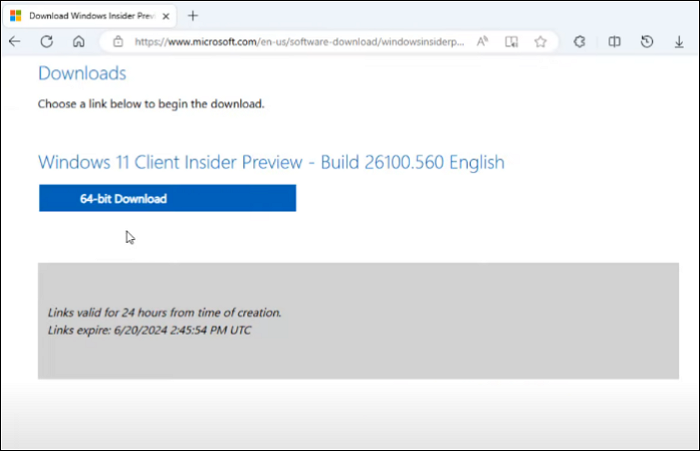Close the Download Windows Insider Preview tab

tap(167, 16)
